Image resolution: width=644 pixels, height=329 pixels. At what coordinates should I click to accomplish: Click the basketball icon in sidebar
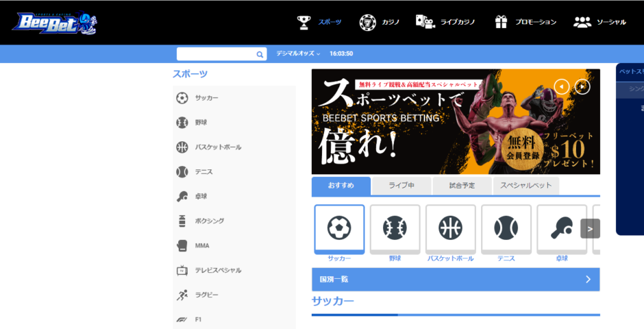pyautogui.click(x=182, y=147)
